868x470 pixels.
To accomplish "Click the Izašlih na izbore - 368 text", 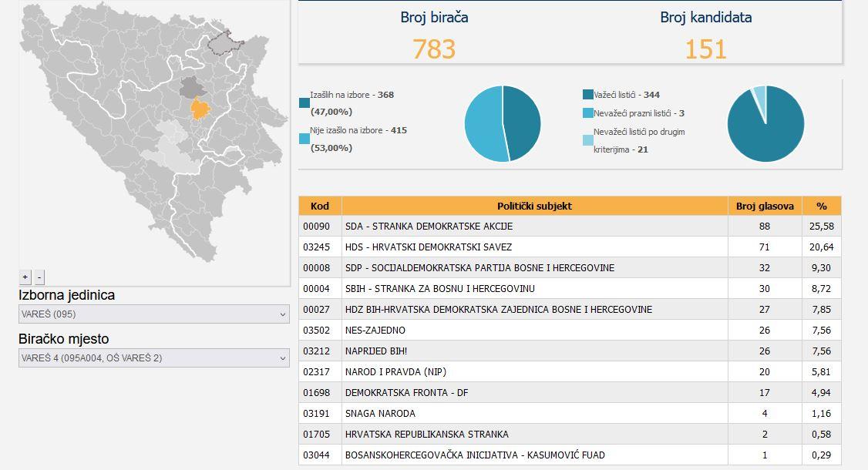I will point(352,95).
